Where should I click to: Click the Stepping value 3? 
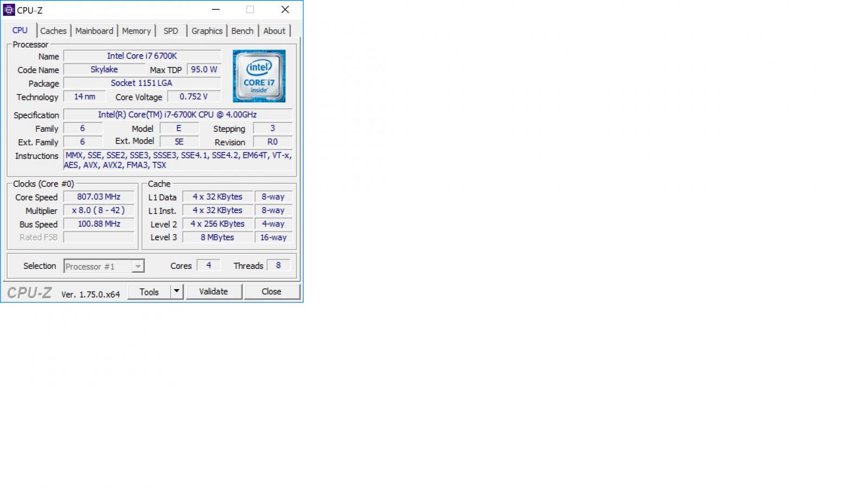coord(273,128)
